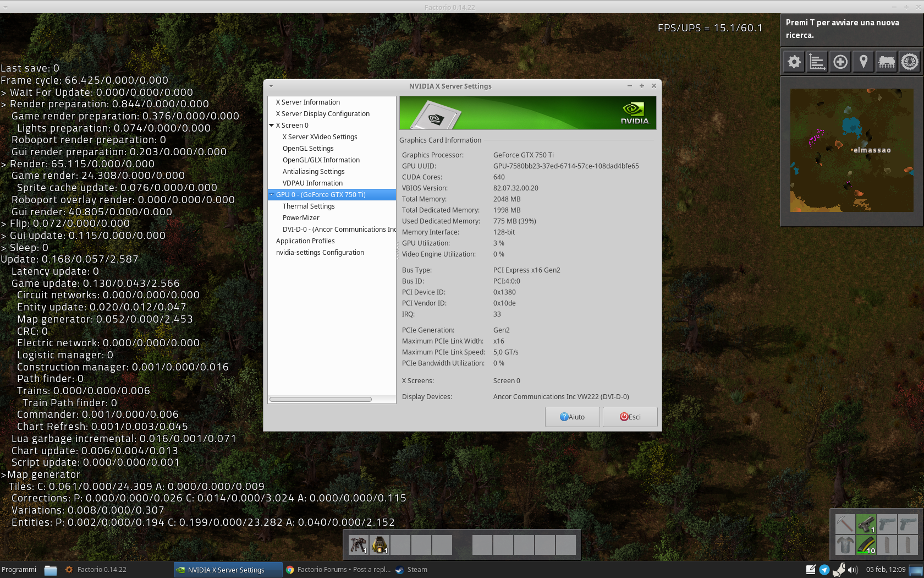The width and height of the screenshot is (924, 578).
Task: Open X Server XVideo Settings
Action: (x=320, y=137)
